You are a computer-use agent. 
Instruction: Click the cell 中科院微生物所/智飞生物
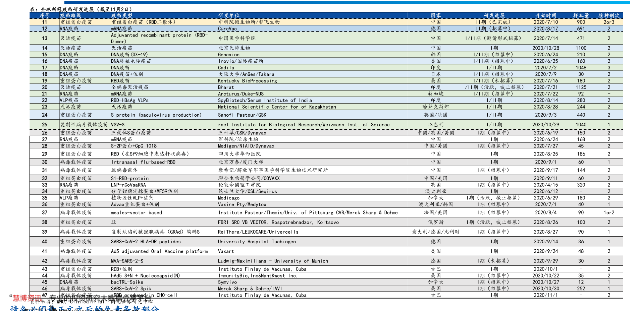(x=249, y=22)
